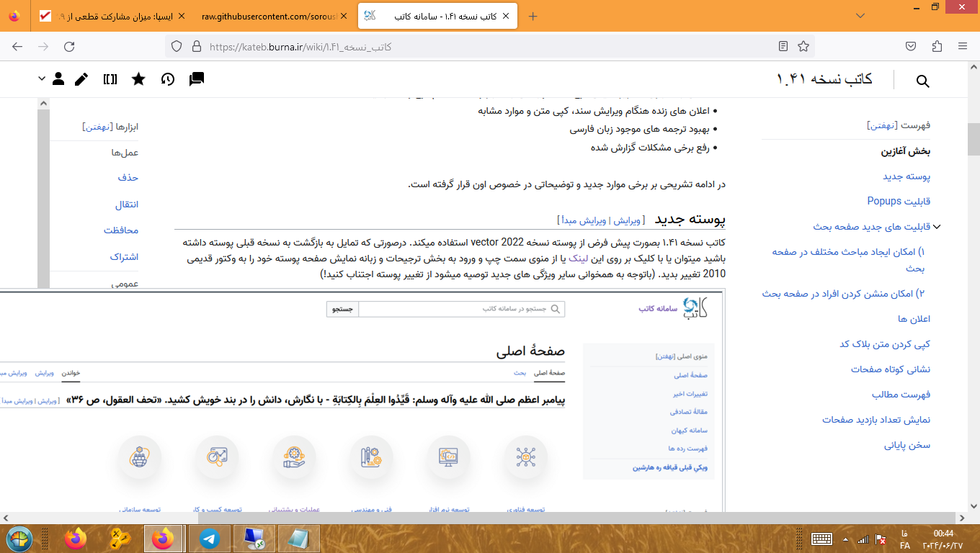Open Telegram from the taskbar
980x553 pixels.
[210, 539]
